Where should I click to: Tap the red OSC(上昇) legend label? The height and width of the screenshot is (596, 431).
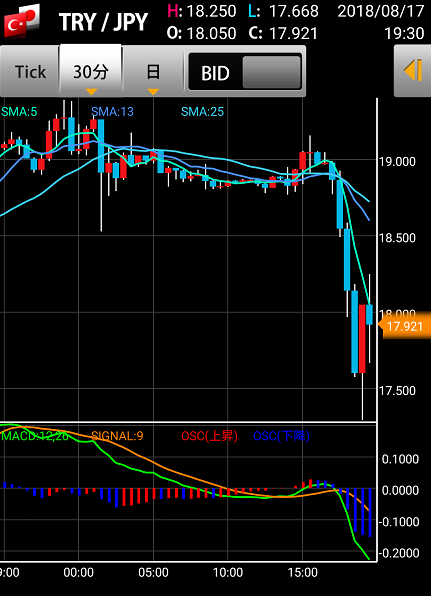[x=209, y=436]
